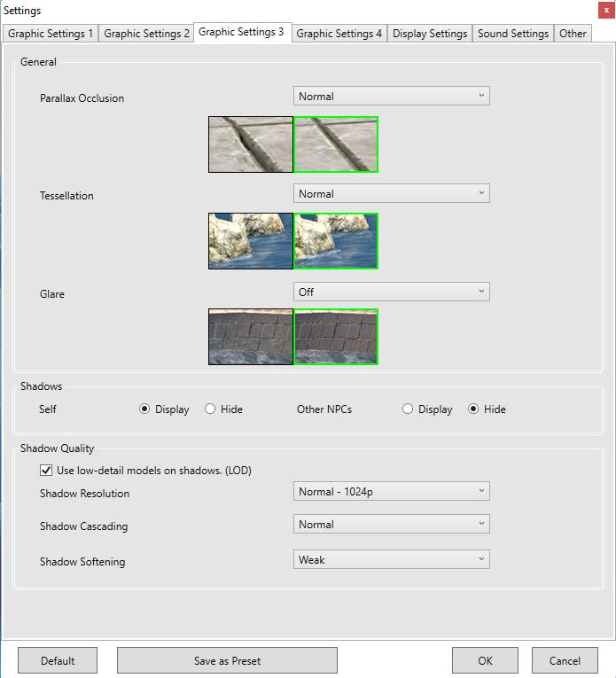Viewport: 616px width, 678px height.
Task: Open the Parallax Occlusion dropdown
Action: tap(391, 96)
